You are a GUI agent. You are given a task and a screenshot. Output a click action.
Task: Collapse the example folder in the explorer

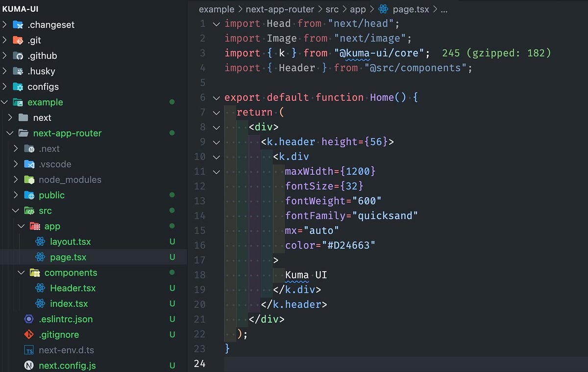coord(5,102)
